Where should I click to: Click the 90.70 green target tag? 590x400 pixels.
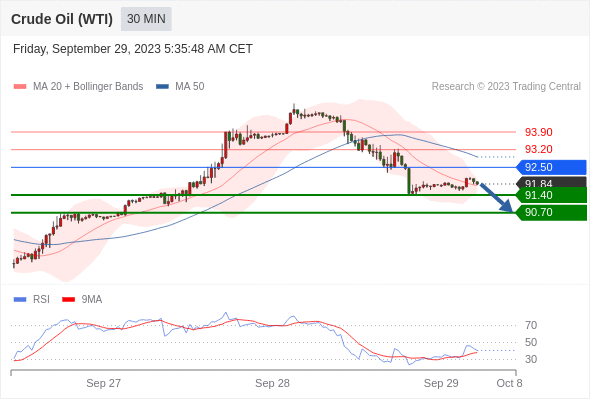point(551,213)
